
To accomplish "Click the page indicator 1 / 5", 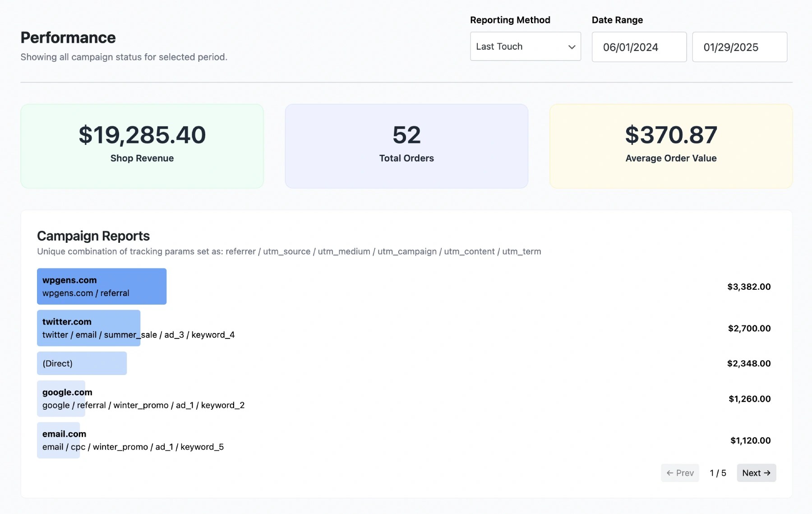I will click(718, 473).
